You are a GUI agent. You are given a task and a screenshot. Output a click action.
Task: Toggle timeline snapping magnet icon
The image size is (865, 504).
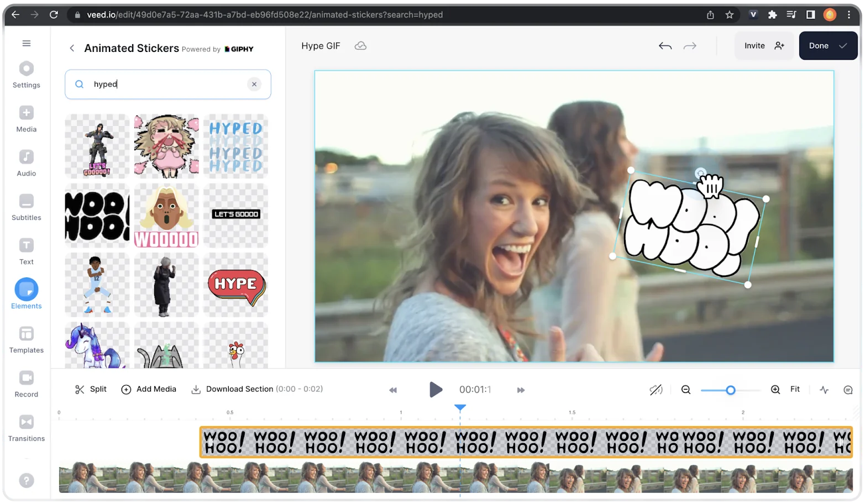(x=656, y=390)
